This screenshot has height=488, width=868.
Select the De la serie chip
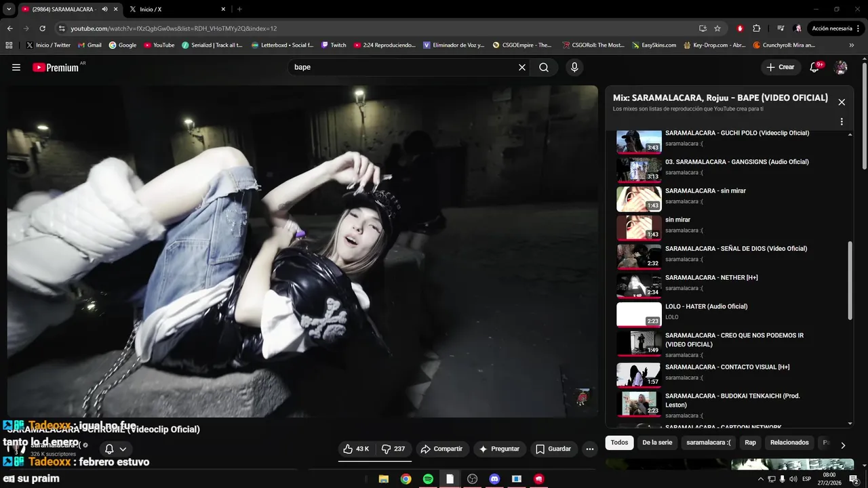click(657, 443)
